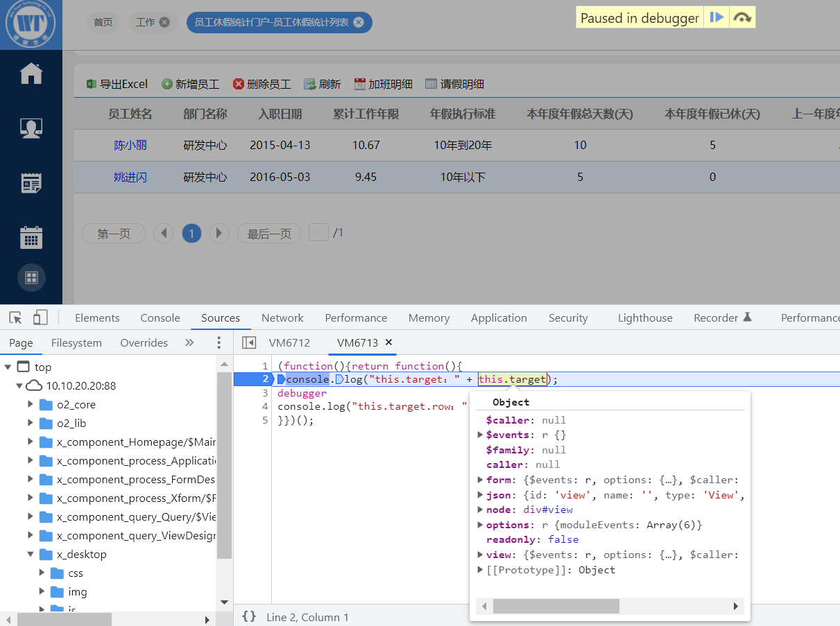
Task: Step over next function call
Action: 742,18
